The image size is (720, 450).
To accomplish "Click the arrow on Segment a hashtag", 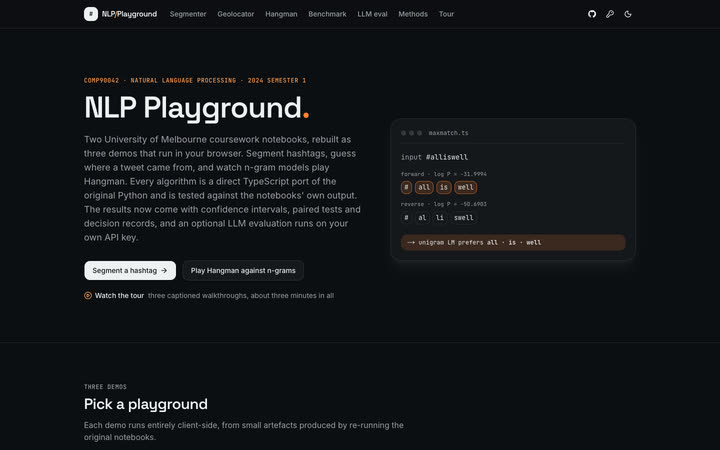I will click(x=164, y=270).
